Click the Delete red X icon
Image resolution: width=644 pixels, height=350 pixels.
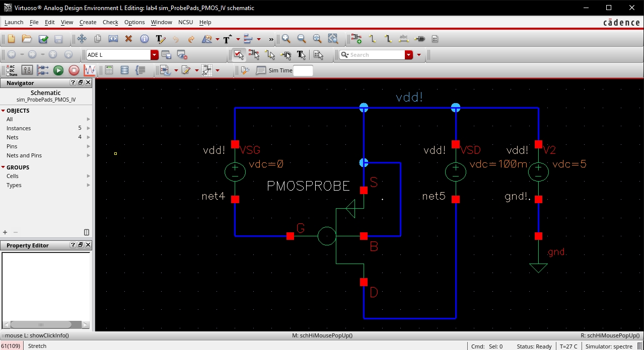click(128, 39)
